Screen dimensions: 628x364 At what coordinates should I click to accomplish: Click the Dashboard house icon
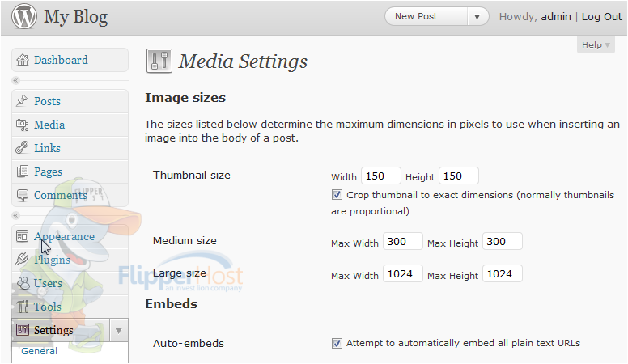click(x=23, y=60)
